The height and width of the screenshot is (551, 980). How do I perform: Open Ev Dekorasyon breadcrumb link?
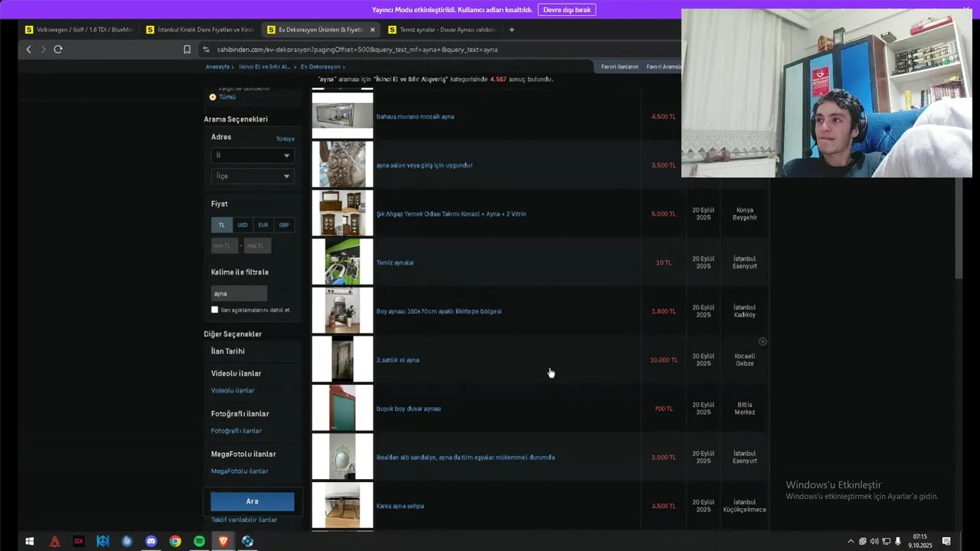[320, 67]
